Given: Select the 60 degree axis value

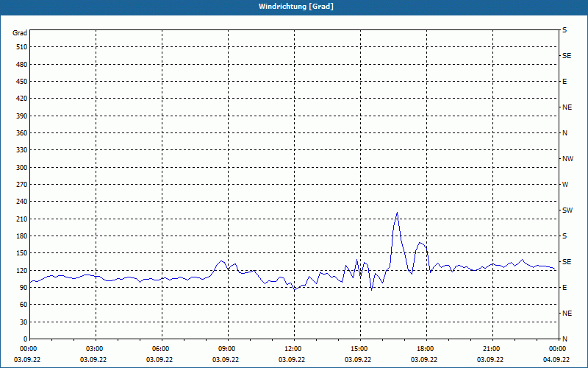Looking at the screenshot, I should (x=24, y=305).
